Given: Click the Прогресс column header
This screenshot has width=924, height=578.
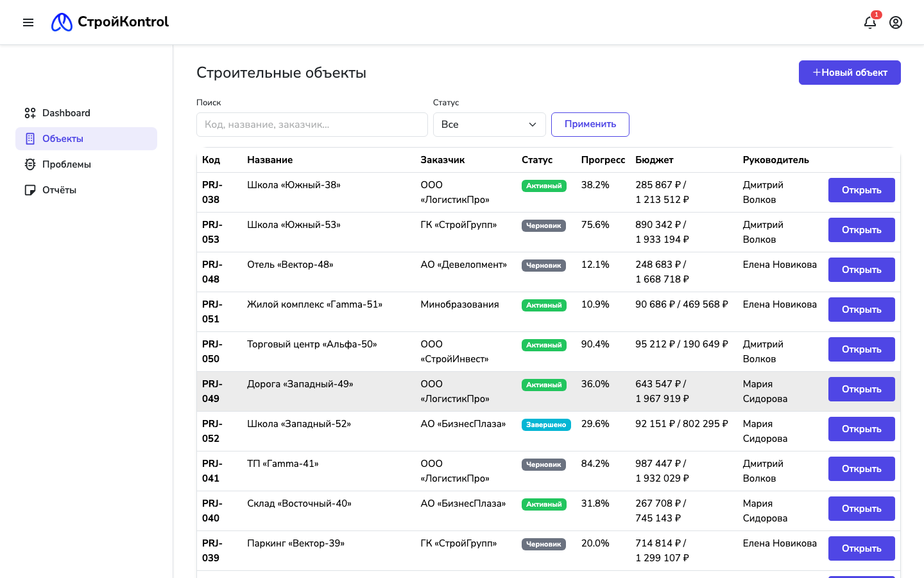Looking at the screenshot, I should (x=603, y=160).
